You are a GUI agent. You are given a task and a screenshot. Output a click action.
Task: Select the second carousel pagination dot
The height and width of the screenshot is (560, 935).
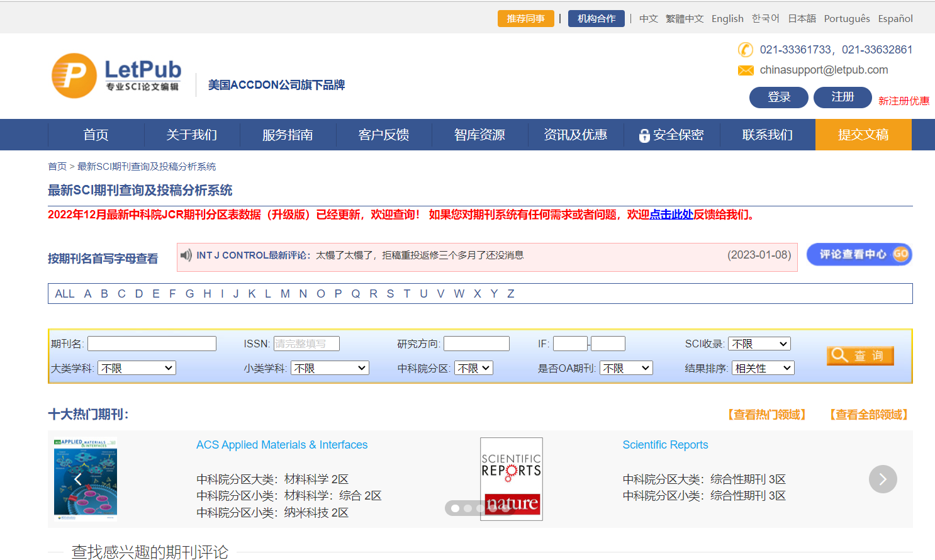tap(467, 508)
